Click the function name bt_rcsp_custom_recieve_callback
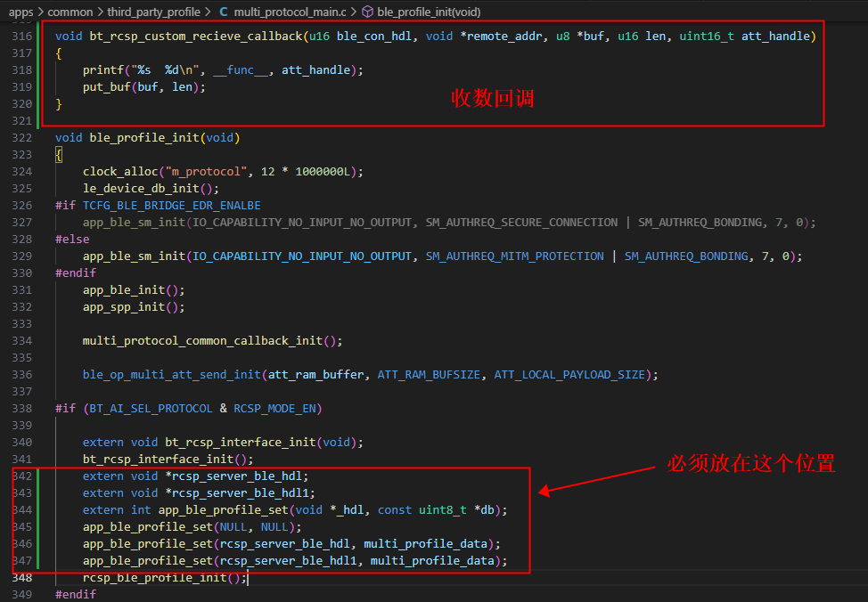 point(196,36)
